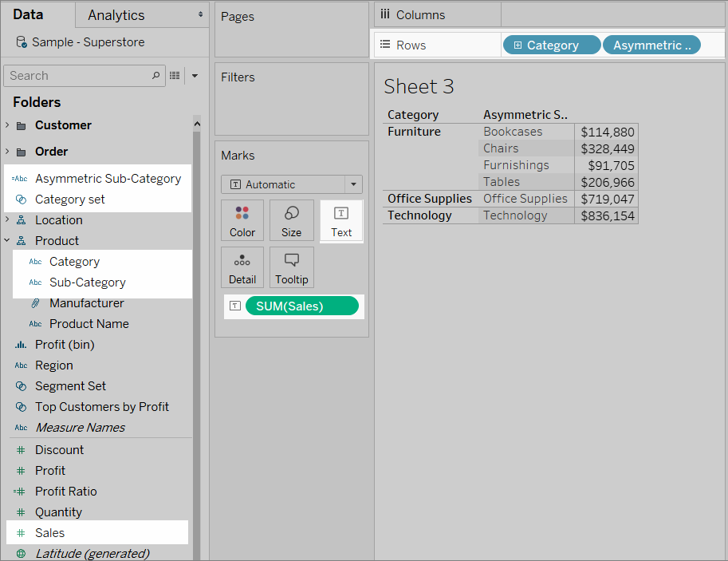
Task: Click the Product hierarchy icon
Action: (21, 241)
